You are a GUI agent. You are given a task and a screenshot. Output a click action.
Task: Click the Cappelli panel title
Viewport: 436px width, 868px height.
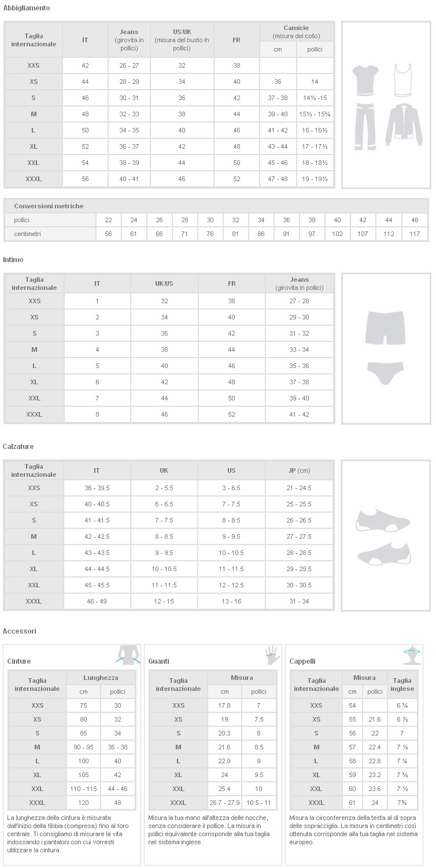coord(302,661)
